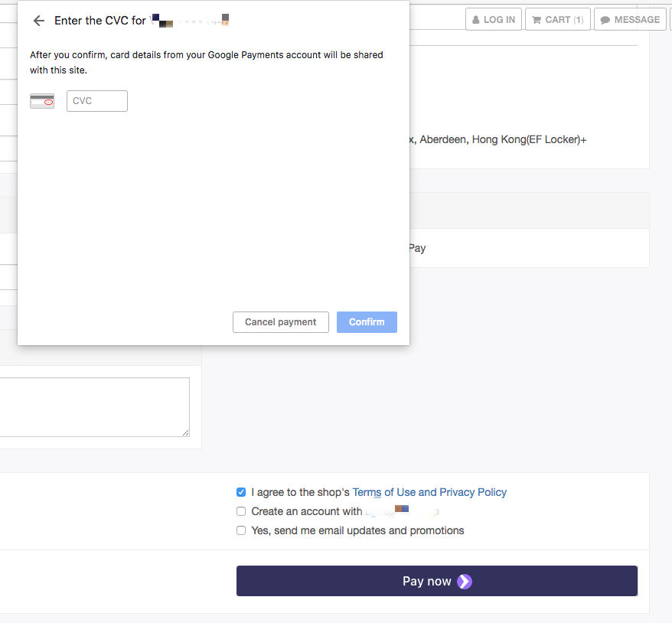This screenshot has width=672, height=623.
Task: Confirm the CVC entry
Action: click(x=367, y=322)
